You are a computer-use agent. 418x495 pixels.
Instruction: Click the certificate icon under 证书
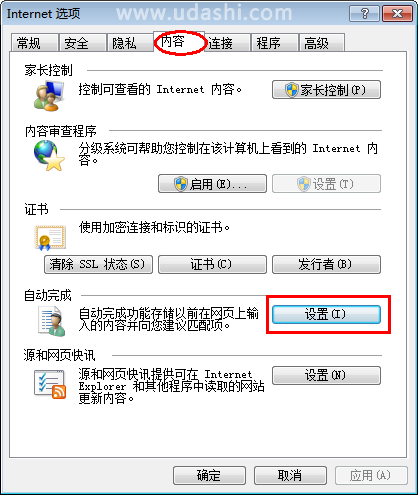[50, 238]
